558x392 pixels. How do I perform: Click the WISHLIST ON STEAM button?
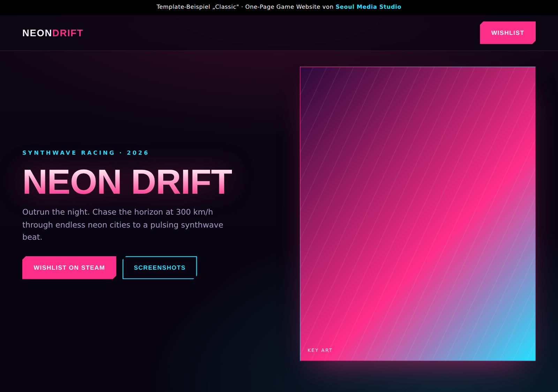[x=69, y=268]
